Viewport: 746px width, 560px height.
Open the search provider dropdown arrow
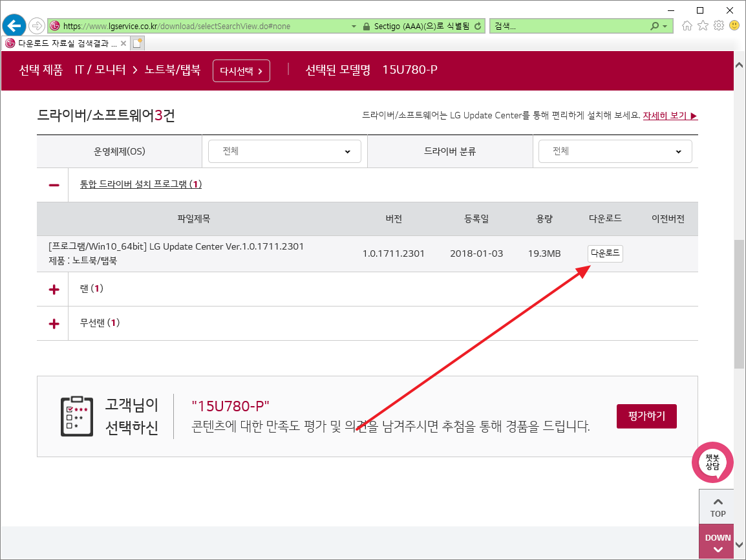(x=665, y=26)
